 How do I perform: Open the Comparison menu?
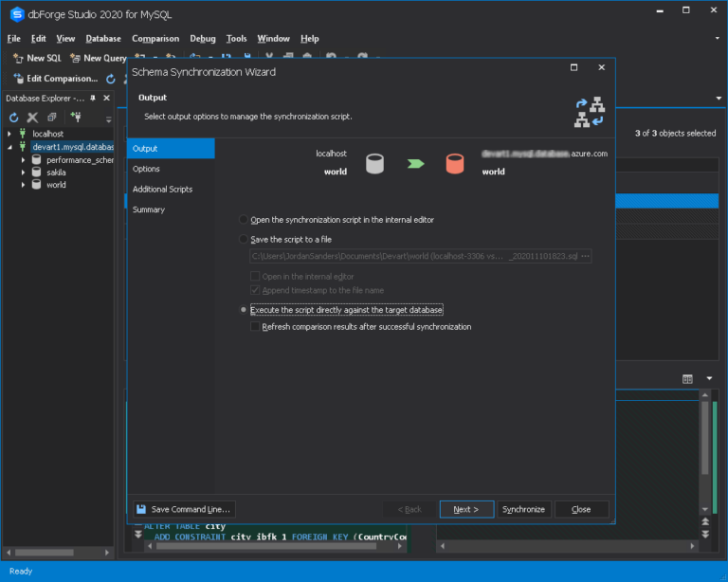(x=155, y=39)
